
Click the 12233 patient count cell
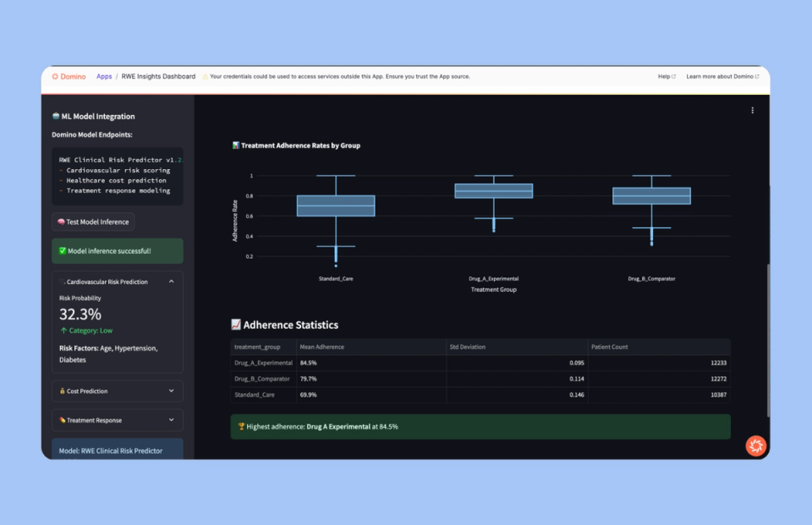(x=659, y=363)
